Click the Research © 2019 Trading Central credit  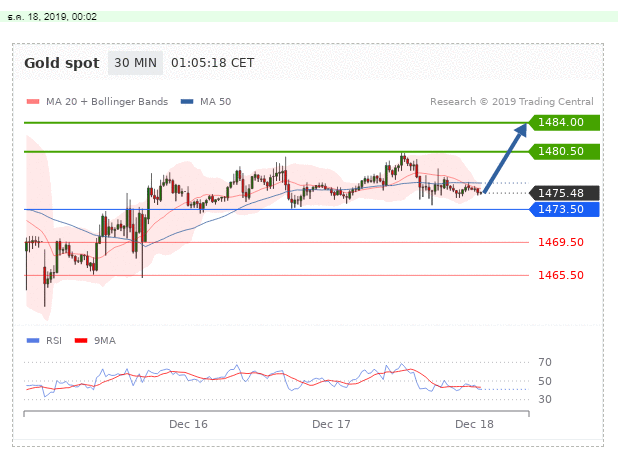point(512,102)
